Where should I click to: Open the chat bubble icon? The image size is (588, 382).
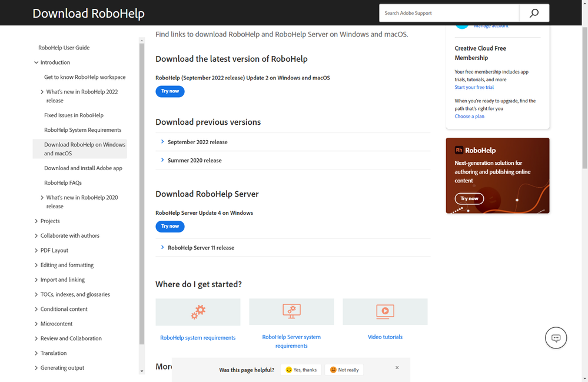(556, 338)
